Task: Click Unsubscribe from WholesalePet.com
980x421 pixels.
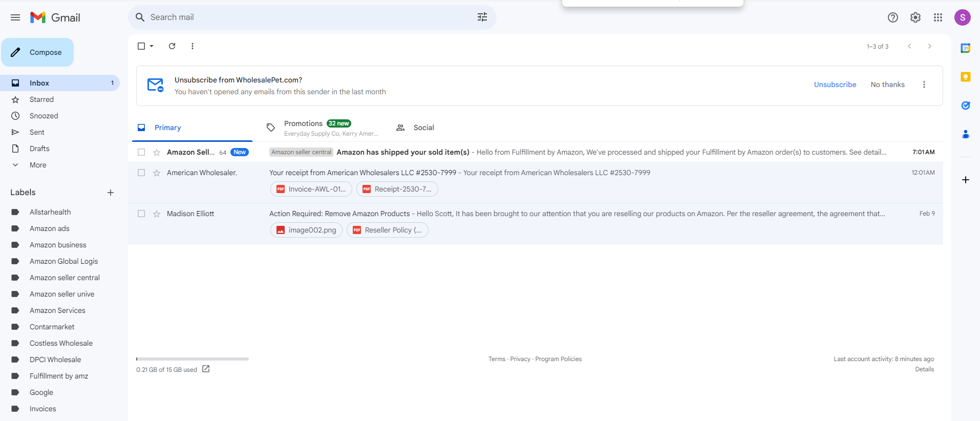Action: click(835, 85)
